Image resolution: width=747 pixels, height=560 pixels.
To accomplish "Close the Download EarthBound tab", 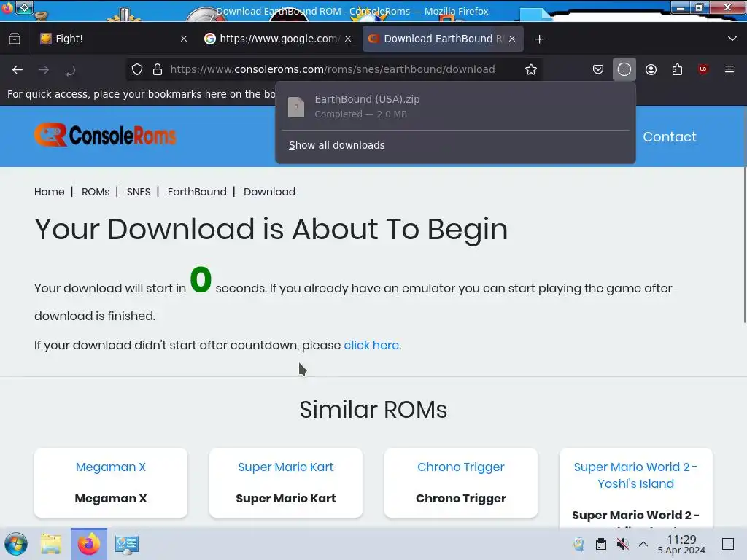I will tap(512, 39).
